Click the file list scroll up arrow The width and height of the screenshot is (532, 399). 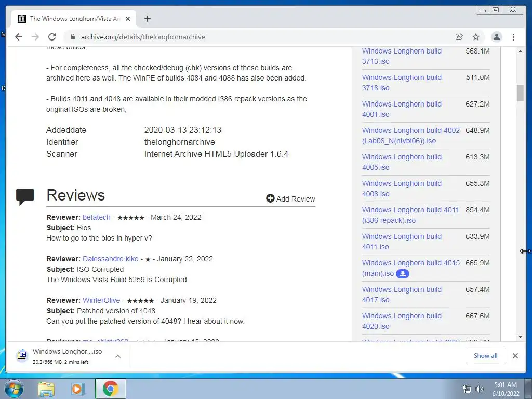[520, 51]
